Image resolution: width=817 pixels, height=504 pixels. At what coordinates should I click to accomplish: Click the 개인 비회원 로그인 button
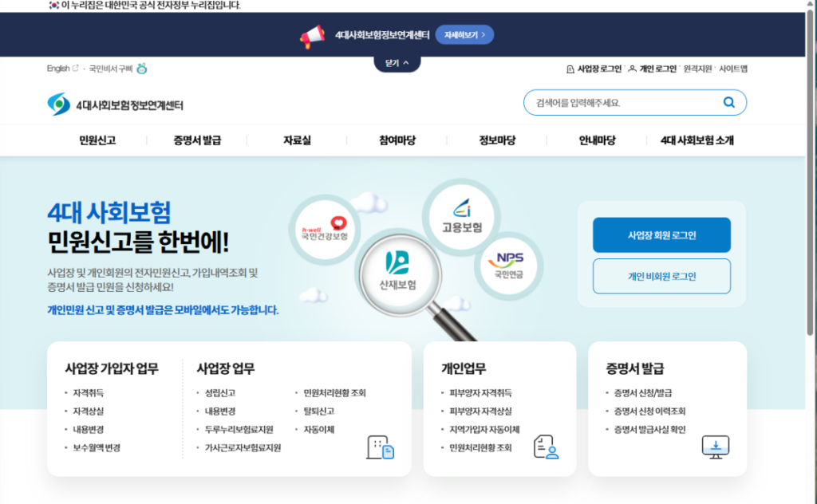(x=661, y=276)
